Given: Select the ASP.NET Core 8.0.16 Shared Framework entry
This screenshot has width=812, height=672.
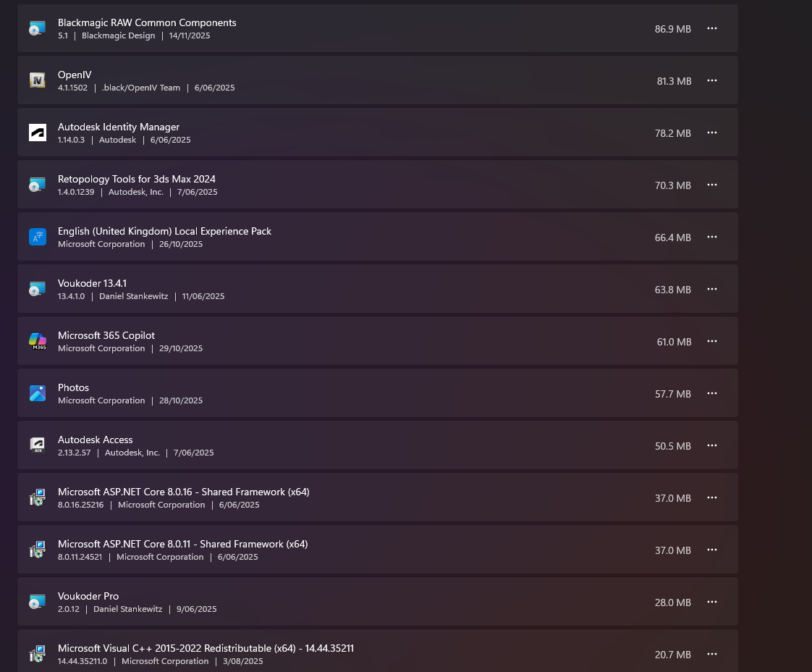Looking at the screenshot, I should [184, 492].
